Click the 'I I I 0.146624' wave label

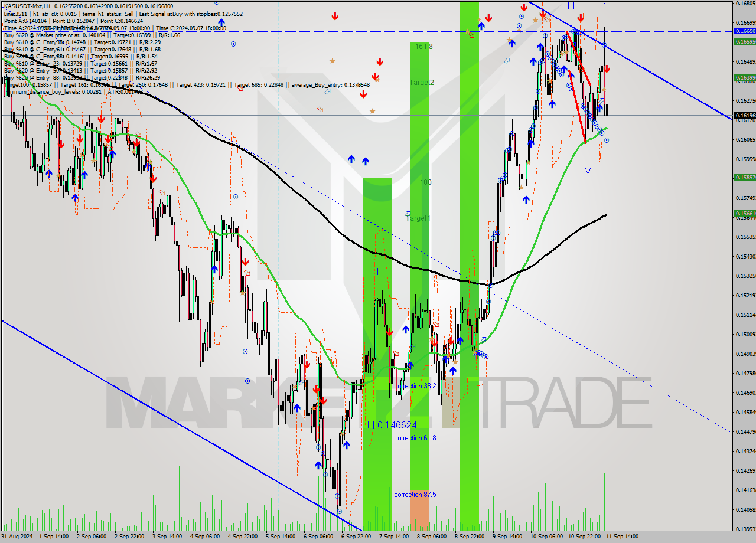[389, 425]
